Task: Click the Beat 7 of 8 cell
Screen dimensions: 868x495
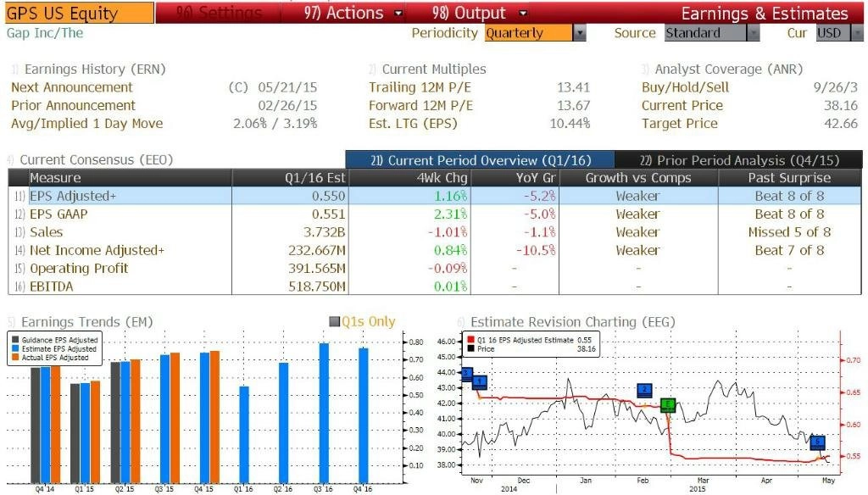Action: point(789,250)
